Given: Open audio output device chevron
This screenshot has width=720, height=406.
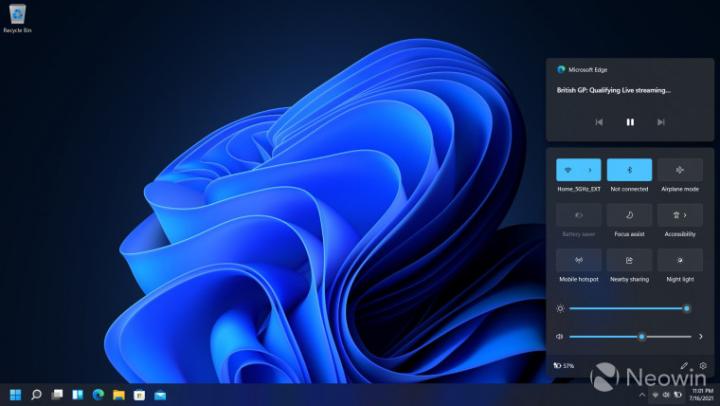Looking at the screenshot, I should 701,337.
